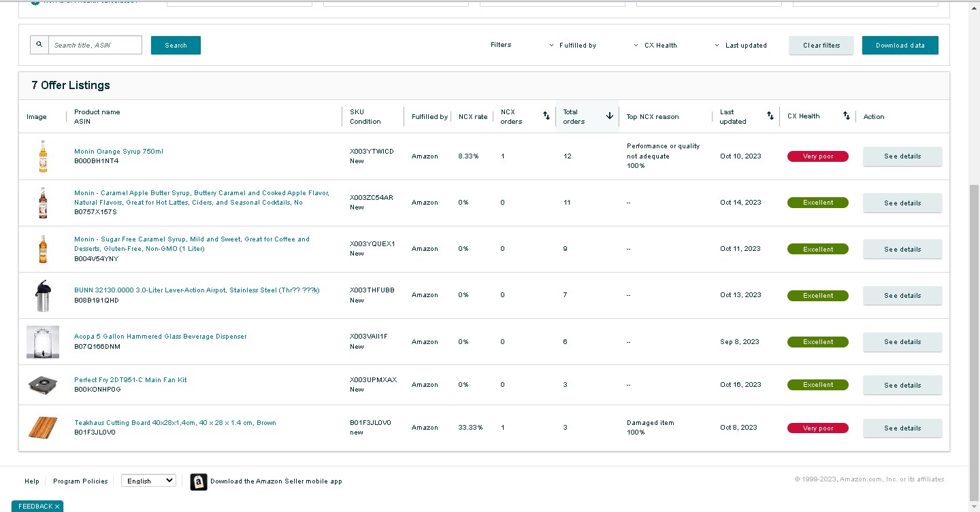Open the Help link in footer

32,481
